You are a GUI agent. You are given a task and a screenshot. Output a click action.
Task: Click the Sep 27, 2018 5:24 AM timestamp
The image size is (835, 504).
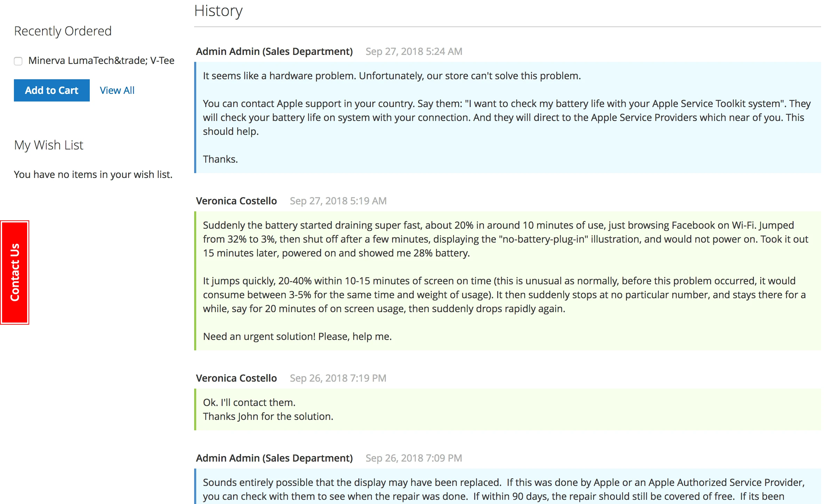[x=414, y=51]
